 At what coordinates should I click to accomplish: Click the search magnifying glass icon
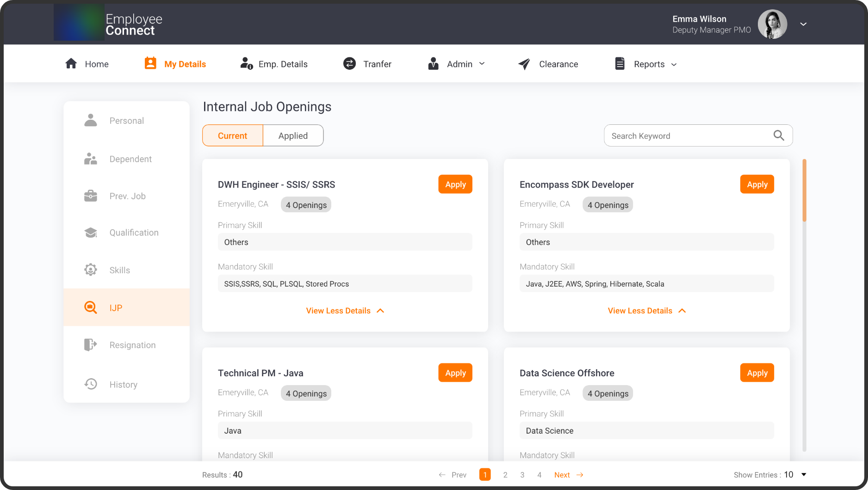(x=779, y=135)
